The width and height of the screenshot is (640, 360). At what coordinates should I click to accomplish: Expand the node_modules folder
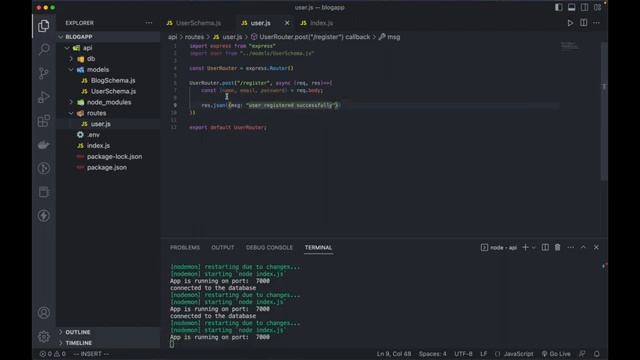tap(108, 102)
